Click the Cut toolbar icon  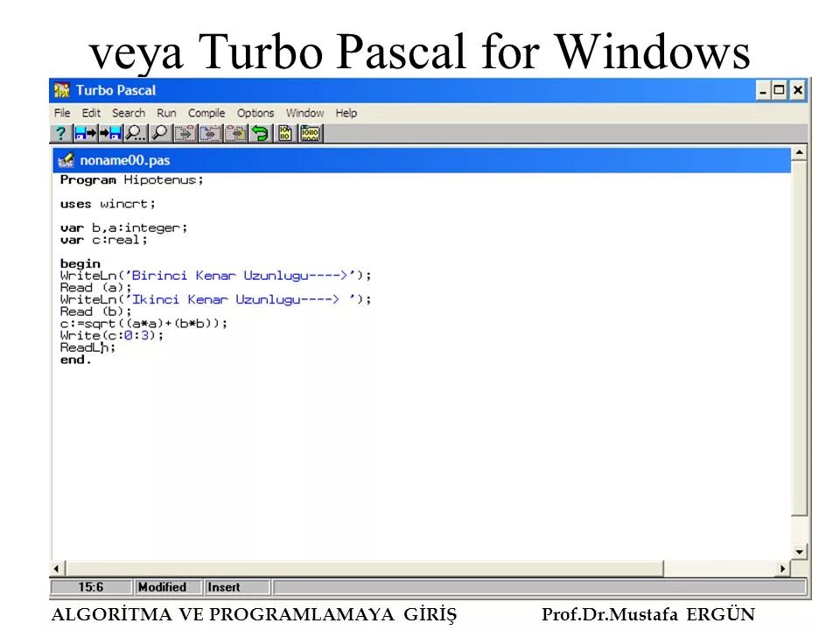click(x=185, y=133)
